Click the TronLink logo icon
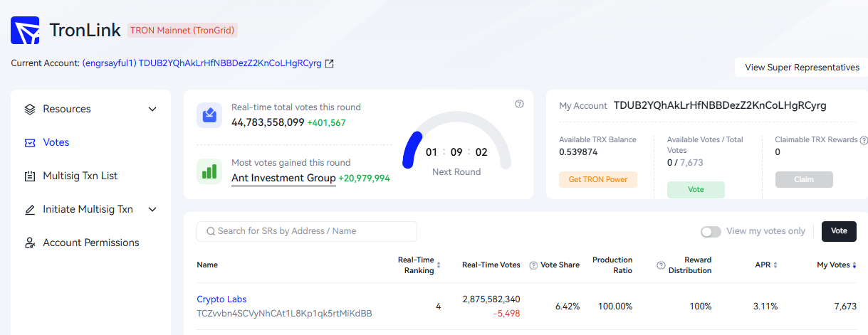This screenshot has height=335, width=868. pyautogui.click(x=25, y=31)
